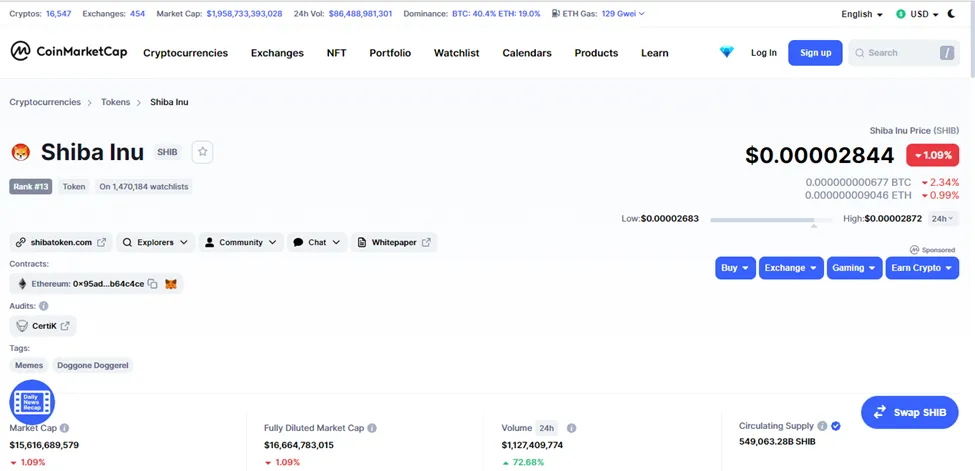Click the Token type badge
Image resolution: width=975 pixels, height=471 pixels.
click(x=74, y=187)
